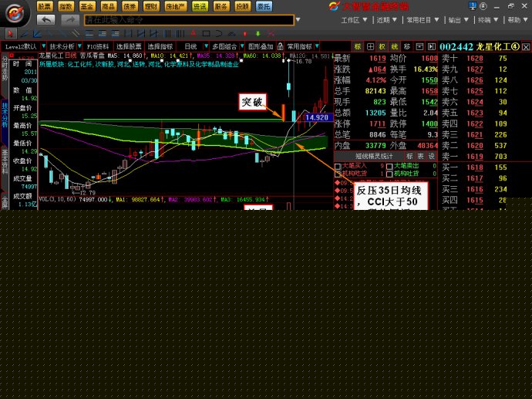Select the red pointer cursor tool
This screenshot has width=532, height=399.
click(10, 34)
